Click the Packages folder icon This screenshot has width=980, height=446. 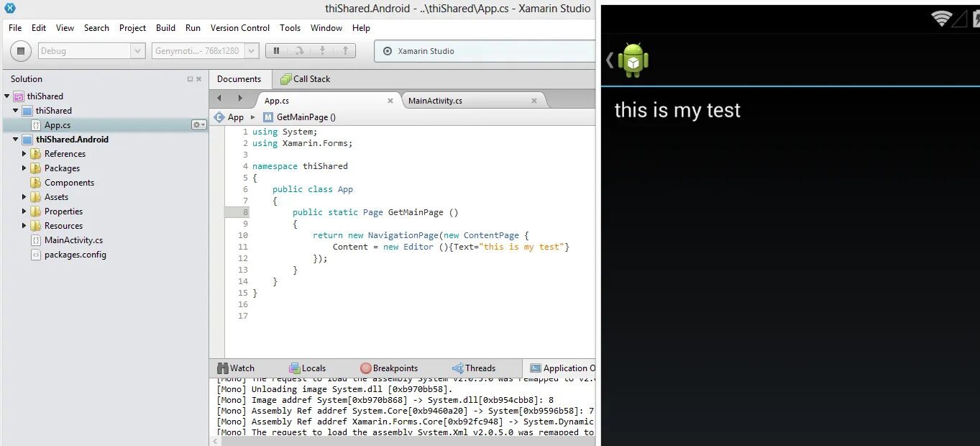pos(35,168)
